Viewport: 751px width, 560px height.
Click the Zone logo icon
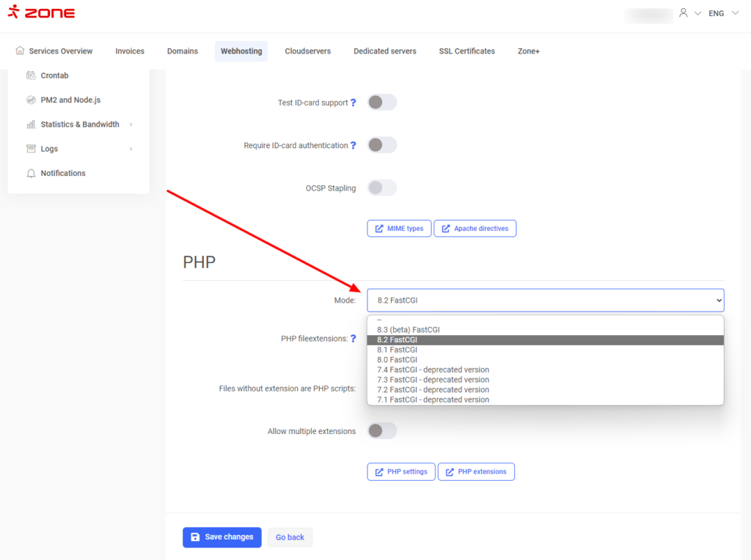point(13,12)
